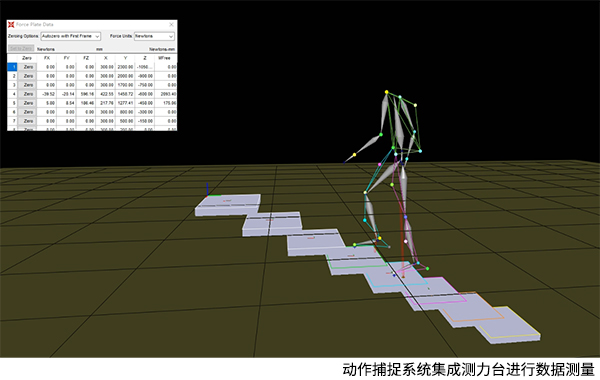Click the Force Plate Data window icon
This screenshot has width=600, height=380.
click(11, 24)
